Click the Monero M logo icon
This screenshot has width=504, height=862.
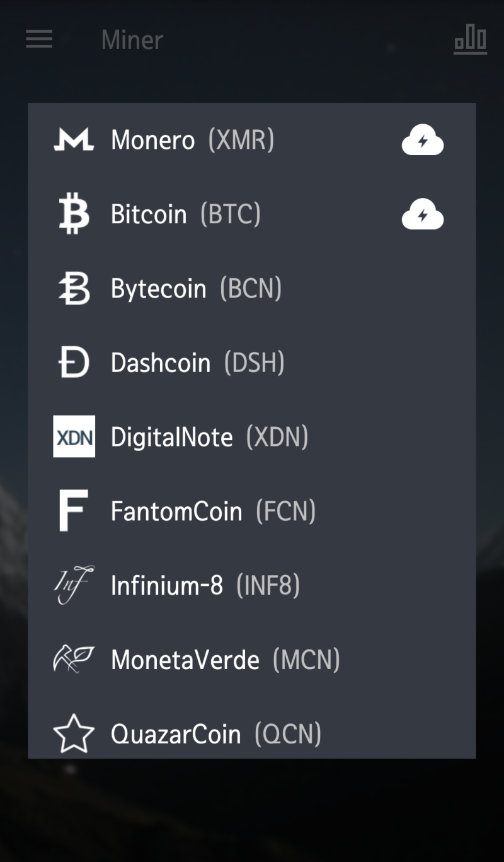pyautogui.click(x=74, y=140)
